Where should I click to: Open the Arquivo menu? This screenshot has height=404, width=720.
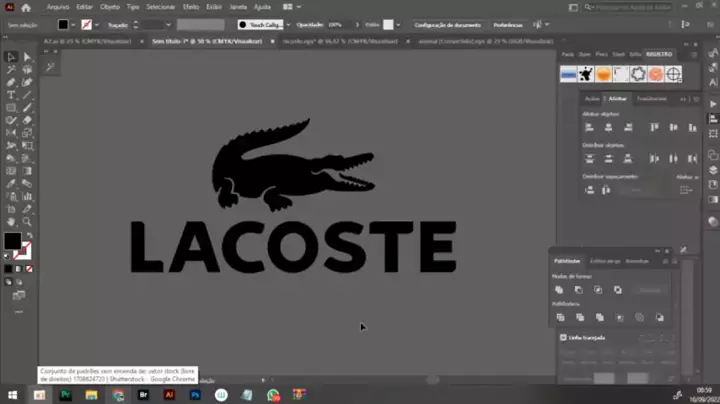(58, 7)
